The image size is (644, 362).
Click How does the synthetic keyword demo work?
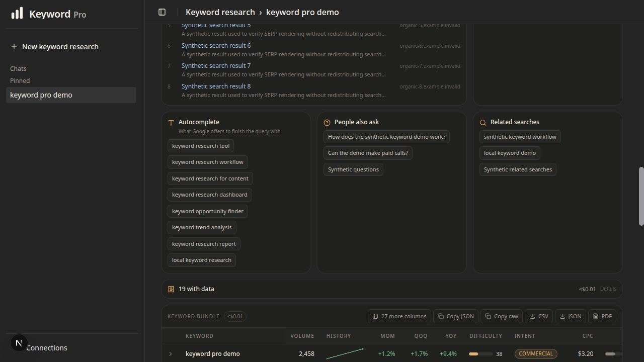(386, 137)
